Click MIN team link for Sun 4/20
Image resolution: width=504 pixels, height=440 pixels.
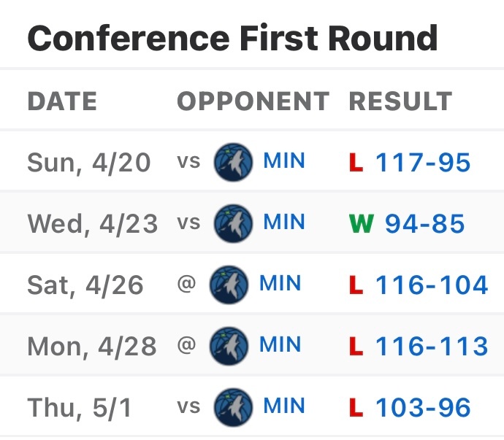point(285,161)
